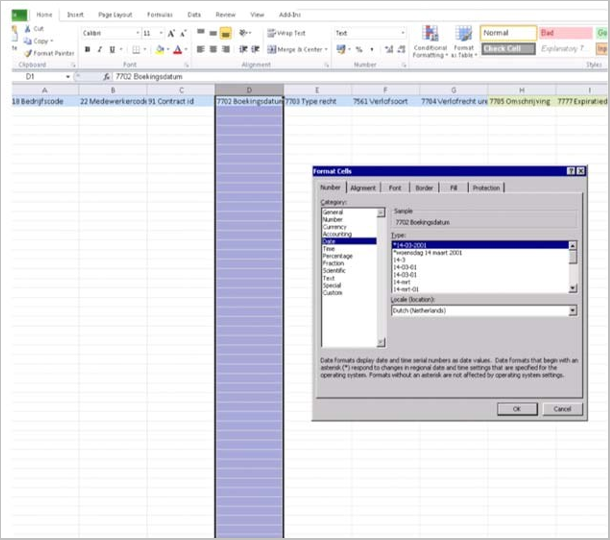Apply the Bad cell style swatch

[565, 33]
